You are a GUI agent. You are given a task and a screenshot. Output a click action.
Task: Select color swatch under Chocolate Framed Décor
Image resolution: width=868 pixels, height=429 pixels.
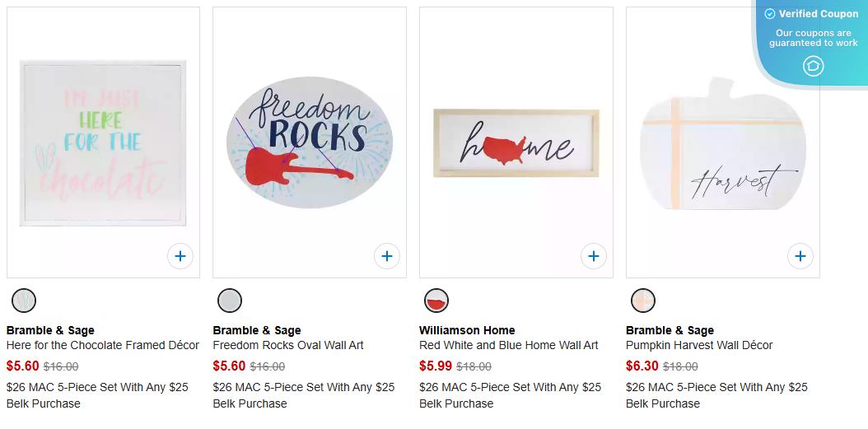pos(24,301)
